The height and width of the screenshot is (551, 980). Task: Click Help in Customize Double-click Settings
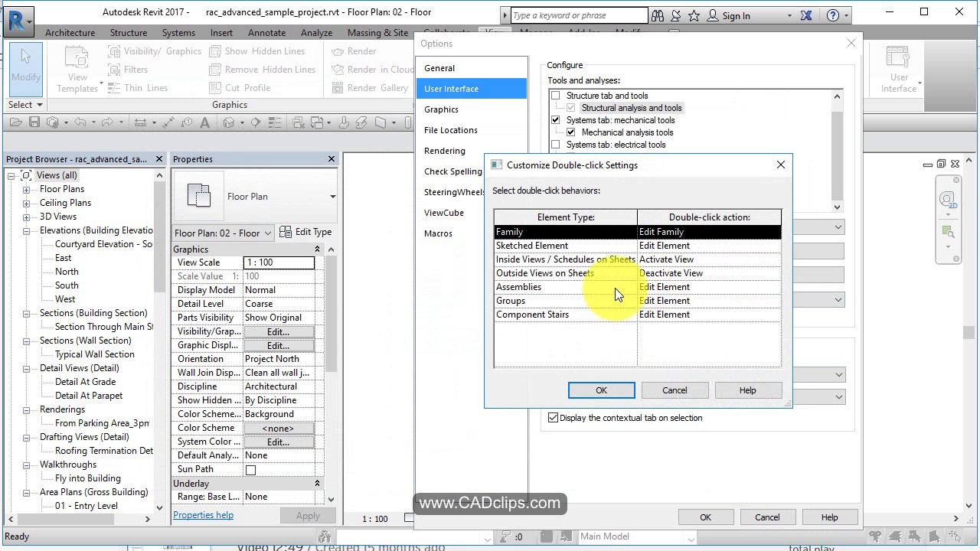[747, 390]
